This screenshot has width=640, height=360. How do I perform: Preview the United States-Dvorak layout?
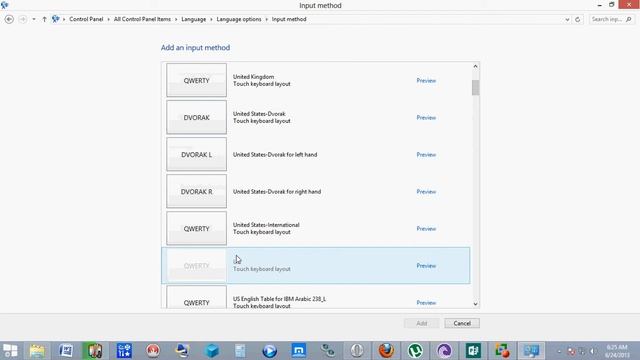426,118
